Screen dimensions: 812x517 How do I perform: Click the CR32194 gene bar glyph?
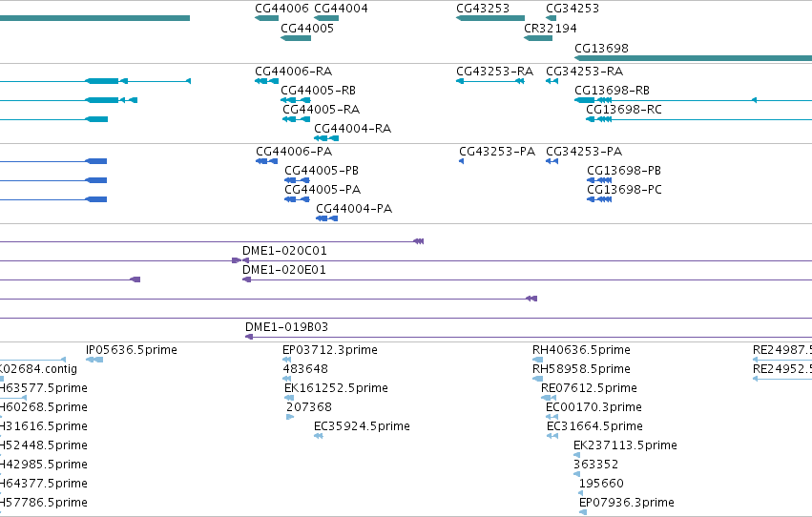pyautogui.click(x=538, y=38)
